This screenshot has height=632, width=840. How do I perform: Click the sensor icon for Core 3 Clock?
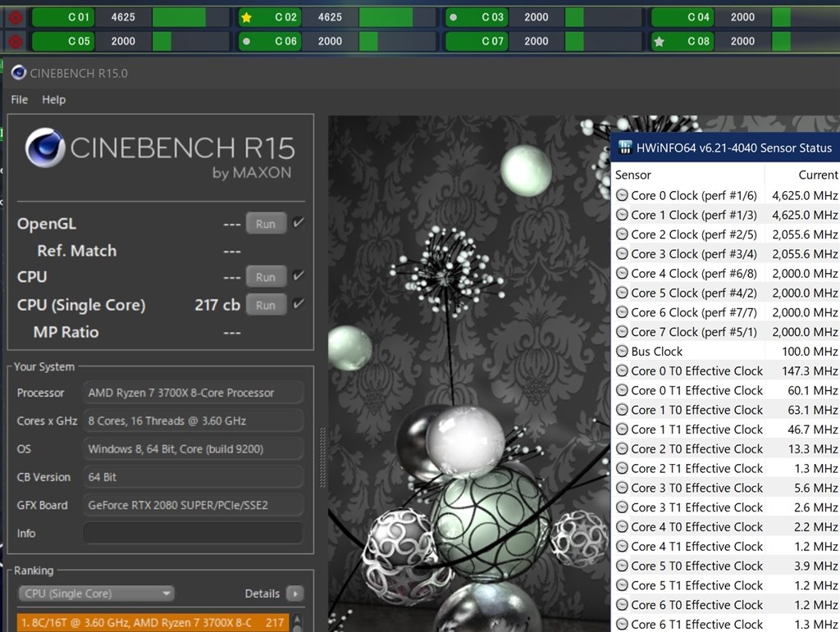622,253
